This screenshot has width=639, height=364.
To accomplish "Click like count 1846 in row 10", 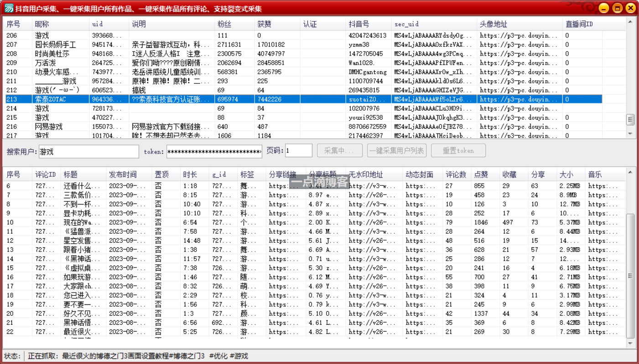I will click(x=481, y=222).
